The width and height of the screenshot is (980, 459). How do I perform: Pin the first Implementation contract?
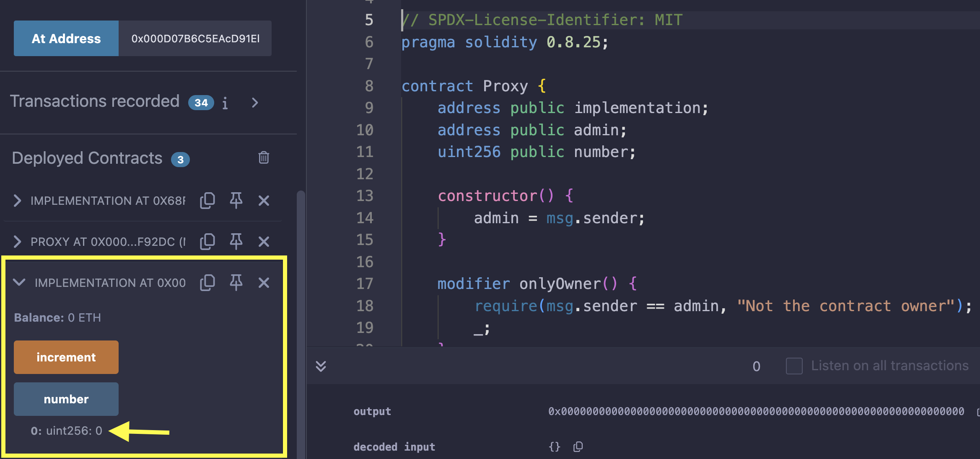pos(236,201)
